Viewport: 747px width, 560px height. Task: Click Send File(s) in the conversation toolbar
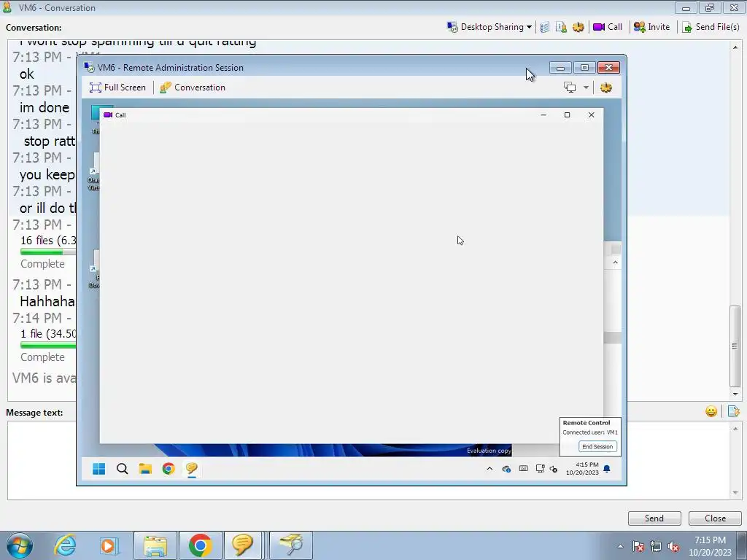pyautogui.click(x=711, y=27)
